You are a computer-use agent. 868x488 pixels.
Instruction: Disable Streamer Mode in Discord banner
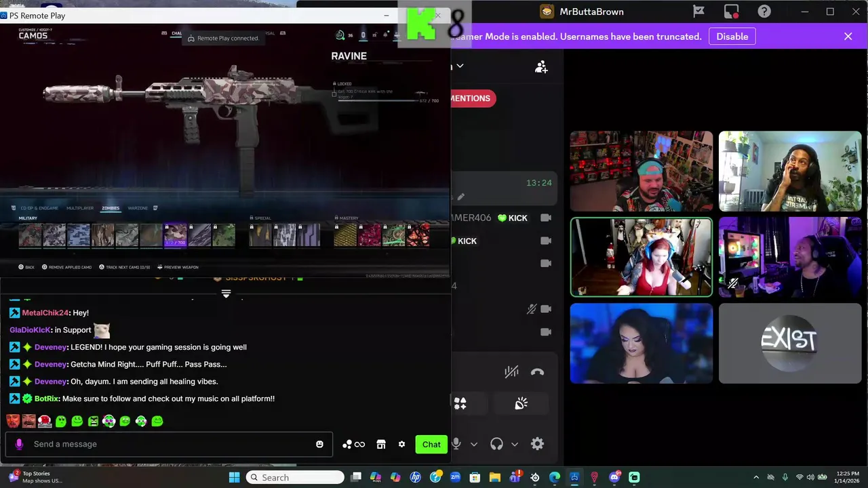tap(732, 37)
